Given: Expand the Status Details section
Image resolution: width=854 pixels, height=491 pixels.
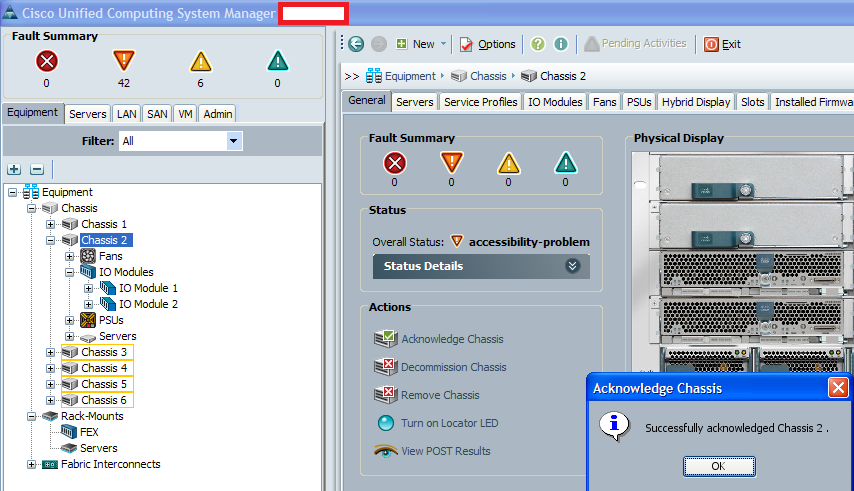Looking at the screenshot, I should [572, 266].
